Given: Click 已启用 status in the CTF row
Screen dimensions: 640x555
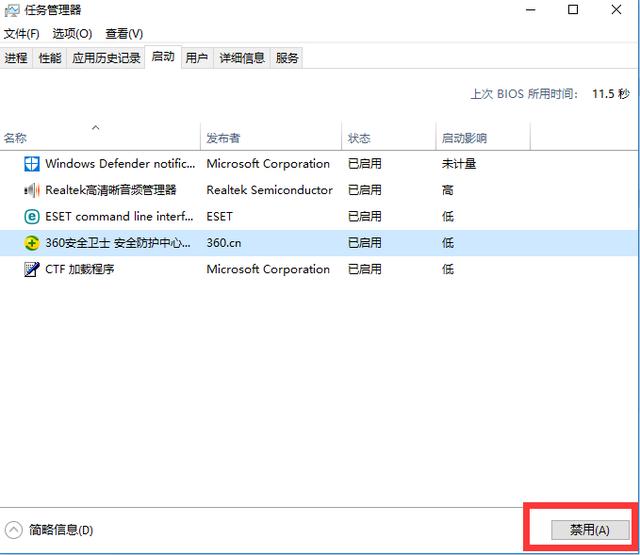Looking at the screenshot, I should click(364, 269).
